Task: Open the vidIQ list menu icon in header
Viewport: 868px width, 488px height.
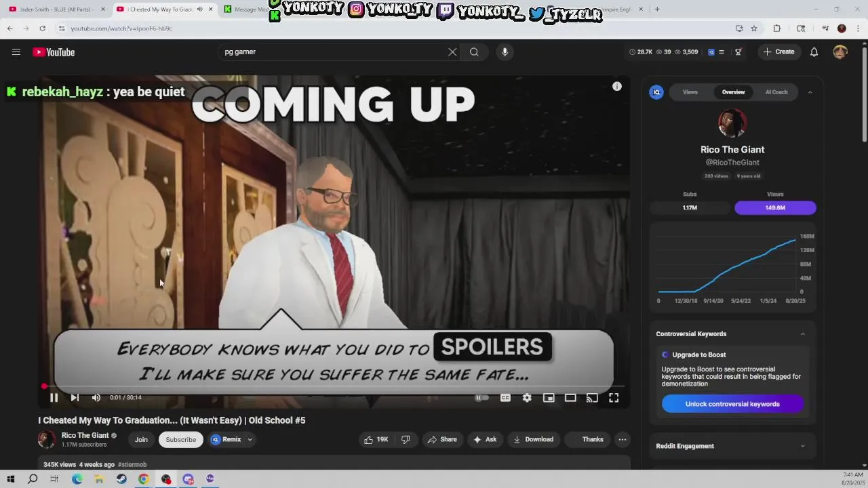Action: point(722,52)
